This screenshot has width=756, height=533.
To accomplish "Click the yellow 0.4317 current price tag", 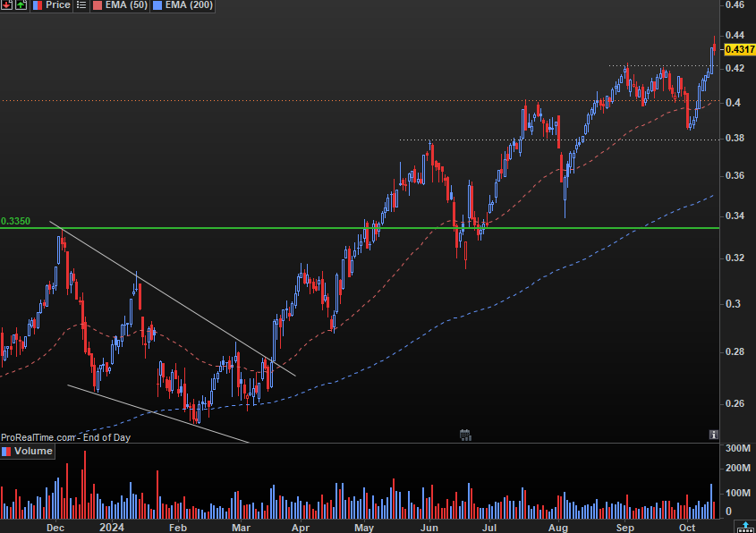I will click(740, 49).
